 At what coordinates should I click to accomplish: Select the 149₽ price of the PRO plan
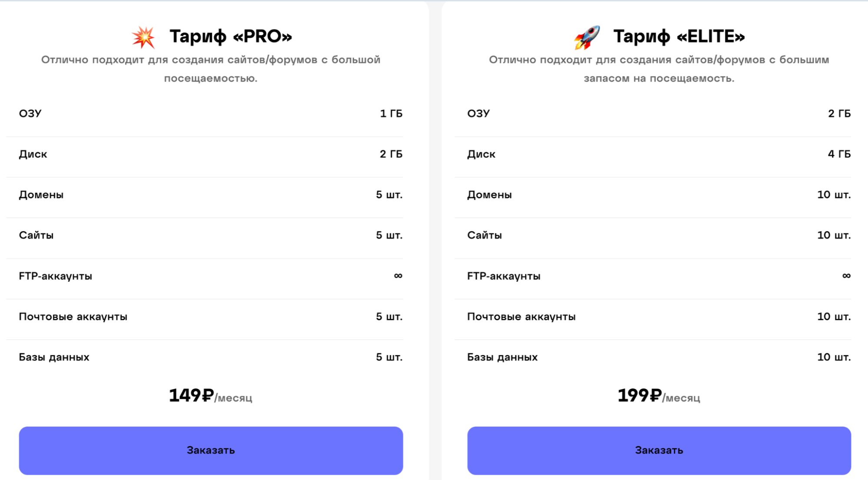point(191,395)
